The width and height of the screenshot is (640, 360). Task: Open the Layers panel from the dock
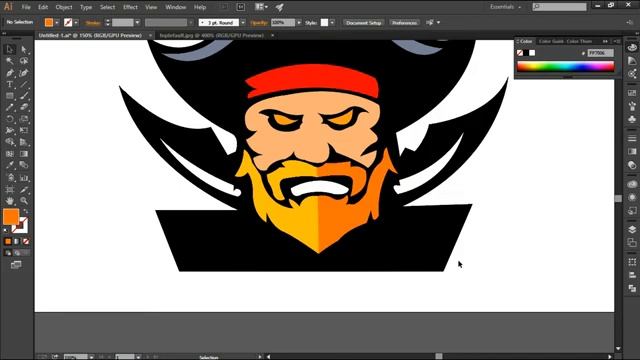point(632,229)
